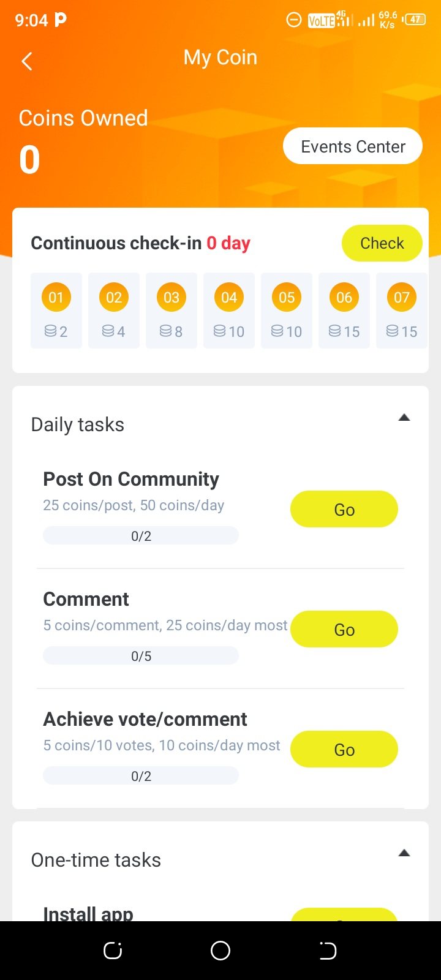Select the day 05 check-in badge
Image resolution: width=441 pixels, height=980 pixels.
[287, 298]
